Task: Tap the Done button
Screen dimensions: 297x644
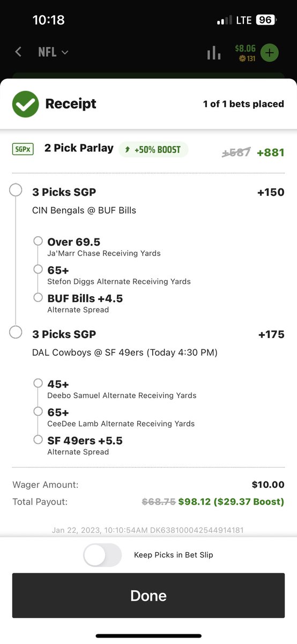Action: click(148, 596)
